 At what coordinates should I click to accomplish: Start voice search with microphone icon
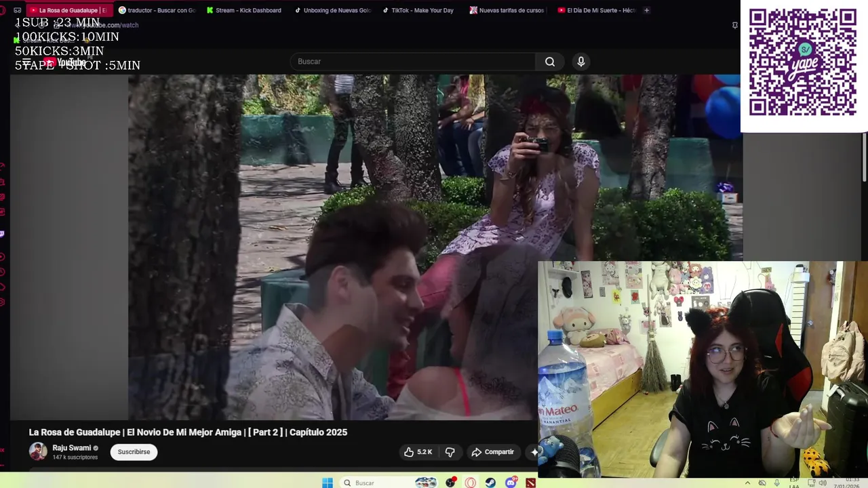580,62
